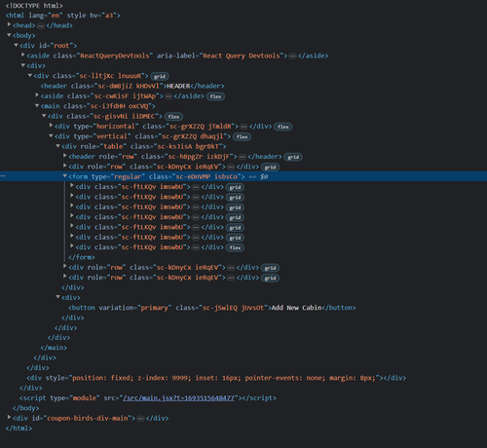Toggle the only flex badge among sc-ftLKQv divs
This screenshot has width=487, height=448.
pyautogui.click(x=235, y=247)
